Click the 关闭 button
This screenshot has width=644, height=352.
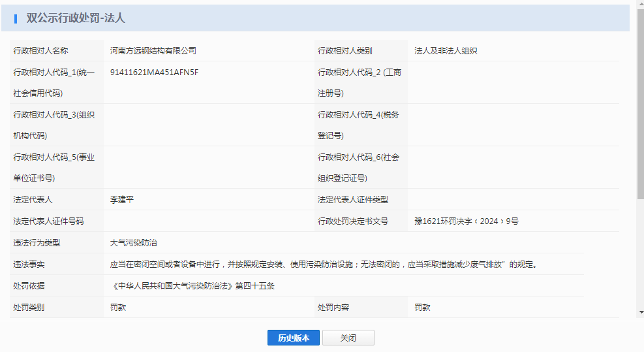348,338
